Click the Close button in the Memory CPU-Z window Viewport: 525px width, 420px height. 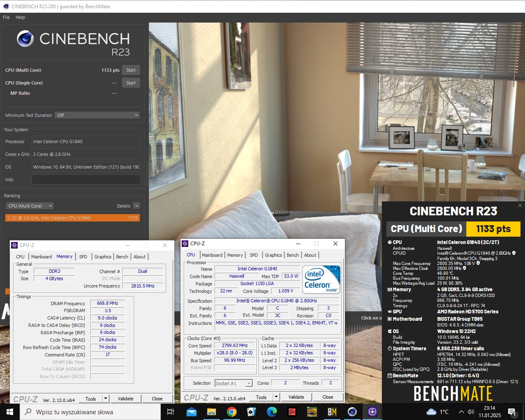(157, 399)
